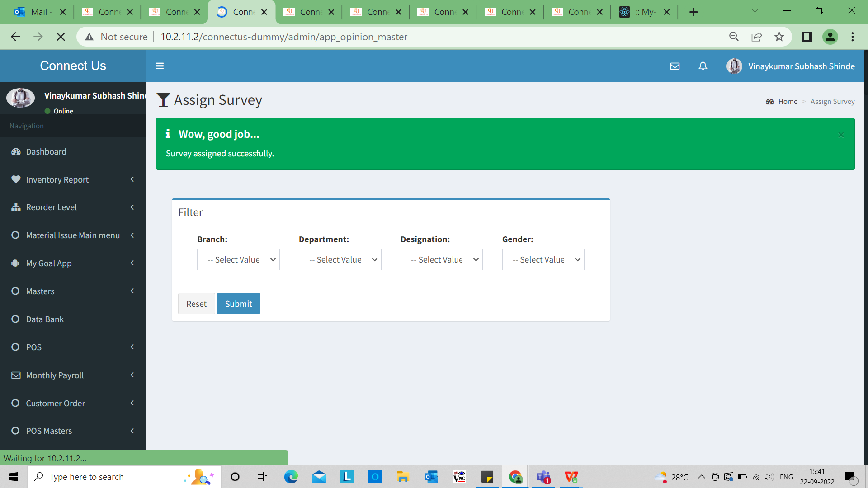Viewport: 868px width, 488px height.
Task: Click the Reorder Level sitemap icon
Action: pos(16,207)
